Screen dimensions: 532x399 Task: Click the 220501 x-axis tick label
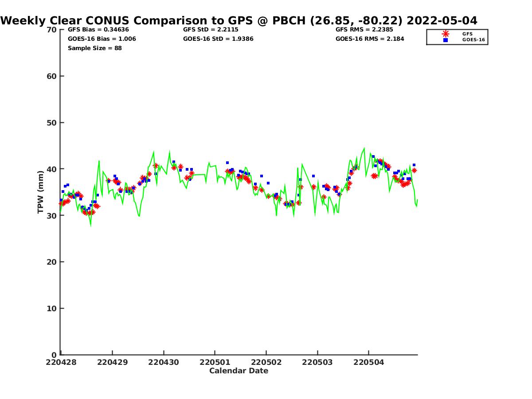pos(215,362)
